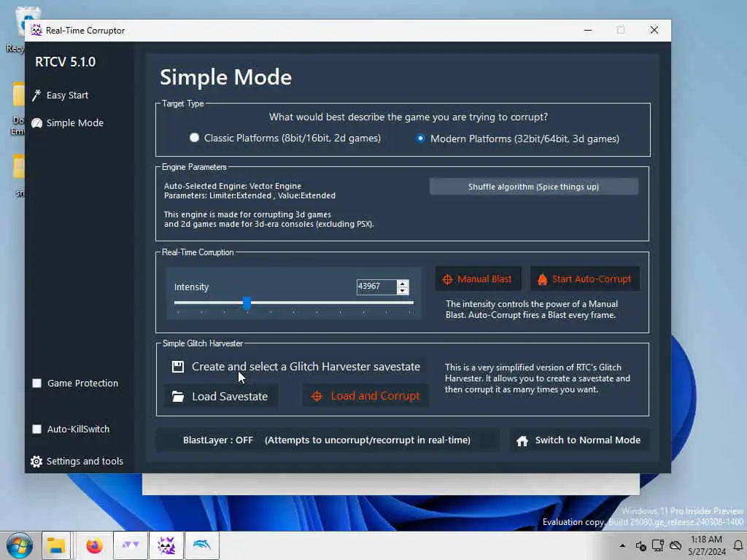Click the Intensity value field
Screen dimensions: 747x560
[376, 286]
